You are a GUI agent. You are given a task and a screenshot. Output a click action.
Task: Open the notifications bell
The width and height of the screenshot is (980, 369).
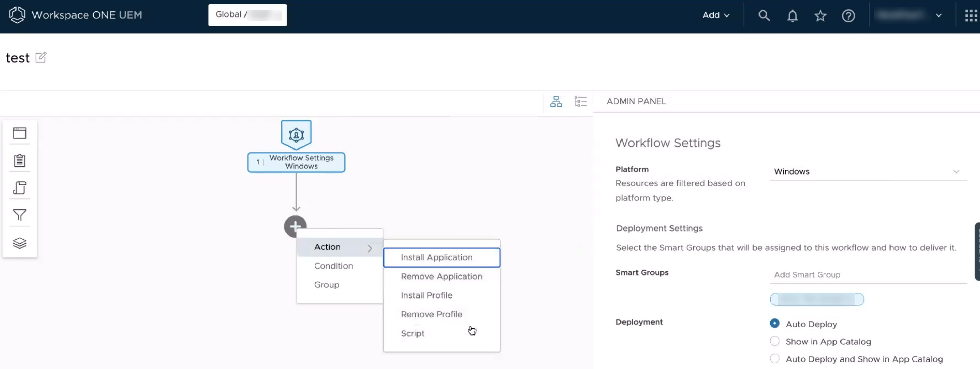click(x=792, y=15)
